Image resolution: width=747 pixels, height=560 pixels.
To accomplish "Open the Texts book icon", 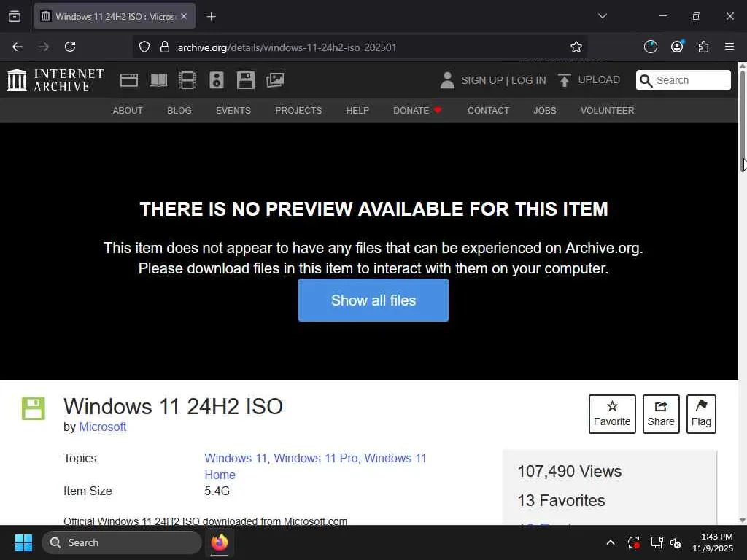I will click(x=158, y=80).
